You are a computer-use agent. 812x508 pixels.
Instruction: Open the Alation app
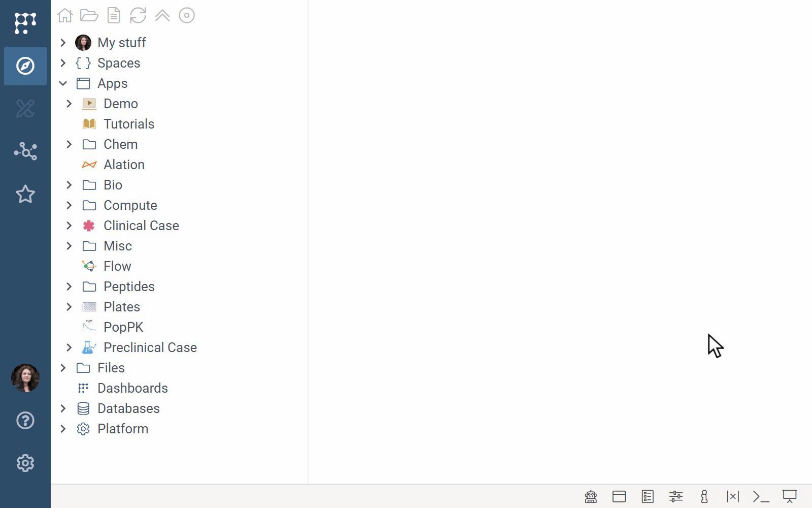click(x=124, y=165)
